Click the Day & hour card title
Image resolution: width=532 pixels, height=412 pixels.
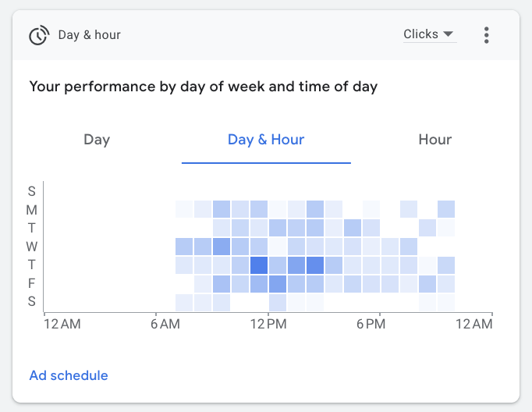click(x=90, y=35)
